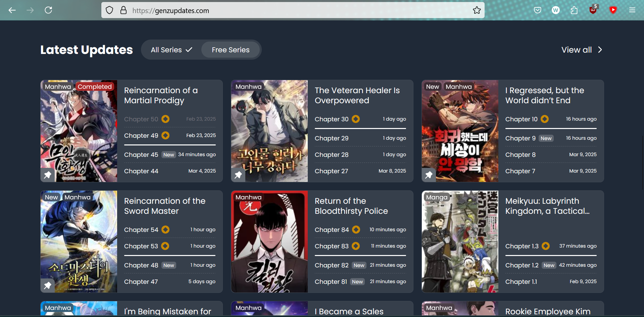Click coin icon beside Chapter 1.3

pyautogui.click(x=546, y=246)
